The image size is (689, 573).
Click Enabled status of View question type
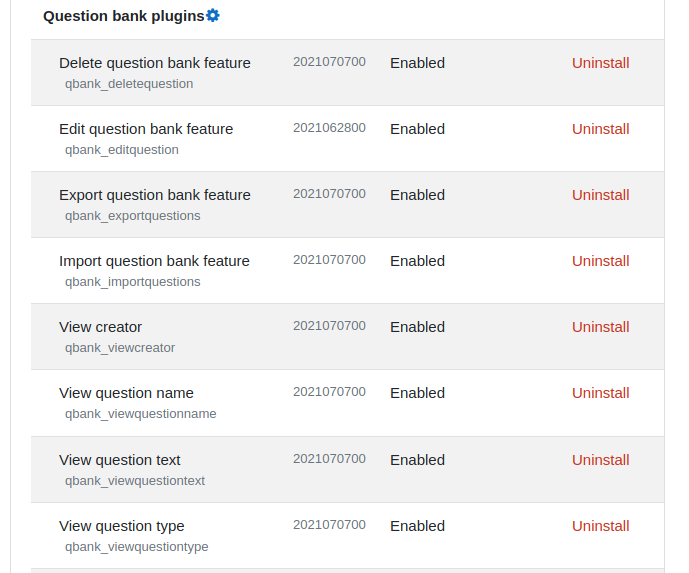(417, 526)
